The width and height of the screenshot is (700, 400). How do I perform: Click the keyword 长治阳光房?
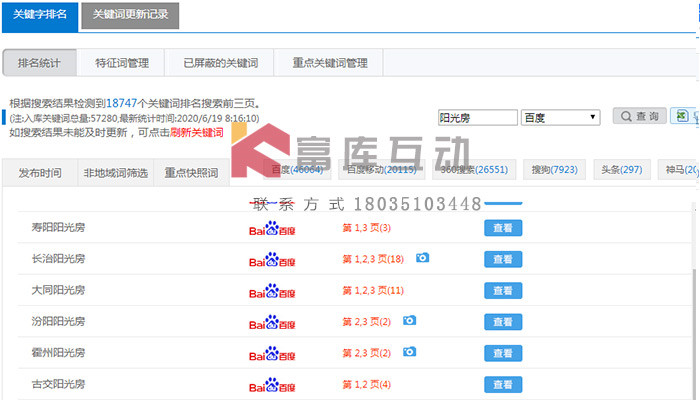(58, 258)
